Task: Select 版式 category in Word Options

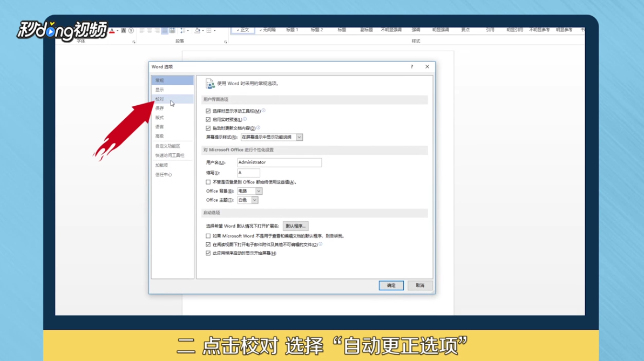Action: (x=173, y=118)
